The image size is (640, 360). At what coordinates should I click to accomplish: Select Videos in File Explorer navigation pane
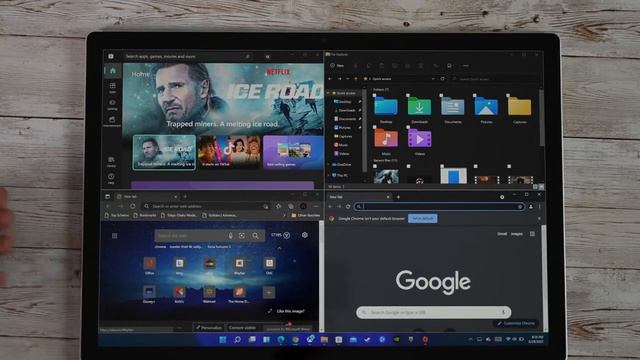coord(343,153)
